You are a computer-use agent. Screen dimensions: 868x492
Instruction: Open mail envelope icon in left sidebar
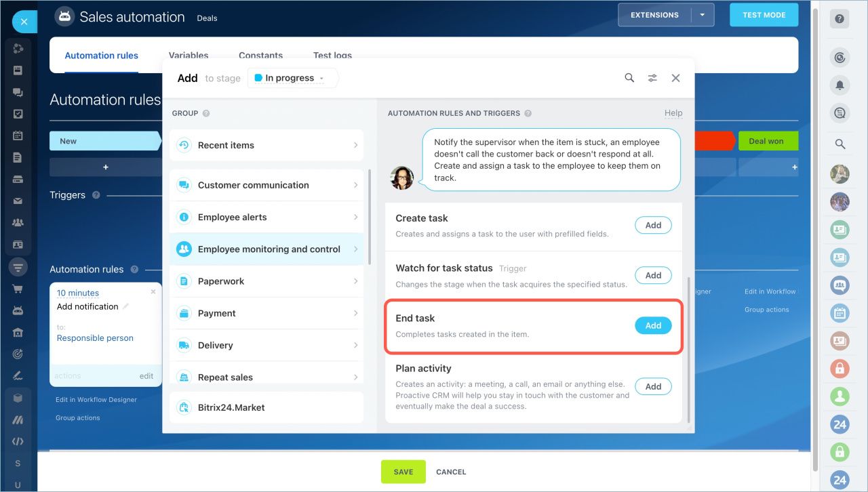coord(18,201)
